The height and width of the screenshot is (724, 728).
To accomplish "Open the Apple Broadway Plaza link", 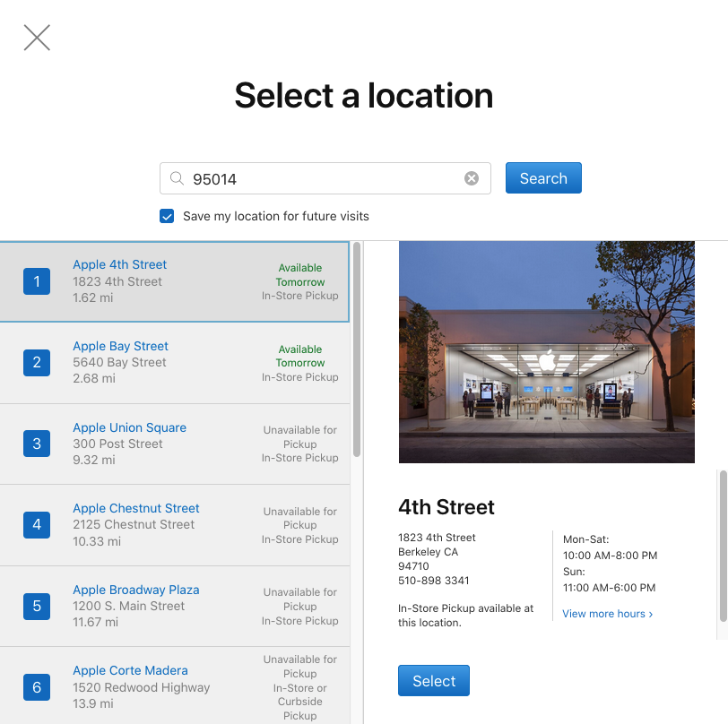I will pyautogui.click(x=136, y=590).
